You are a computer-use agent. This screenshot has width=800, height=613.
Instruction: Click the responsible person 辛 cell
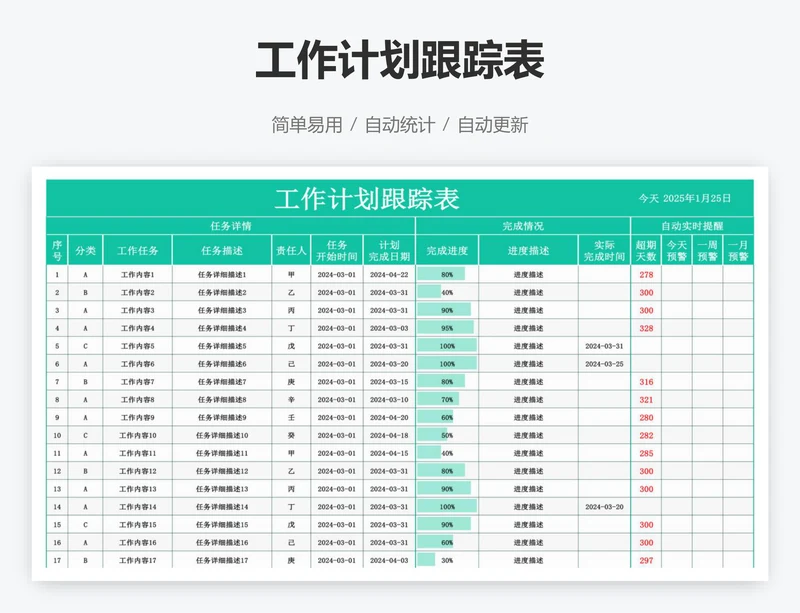[291, 400]
